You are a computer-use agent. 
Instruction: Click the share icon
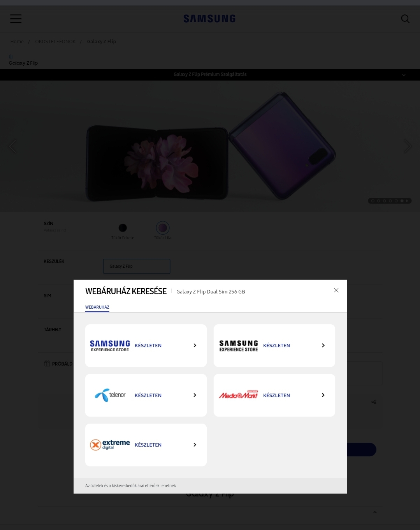click(374, 402)
